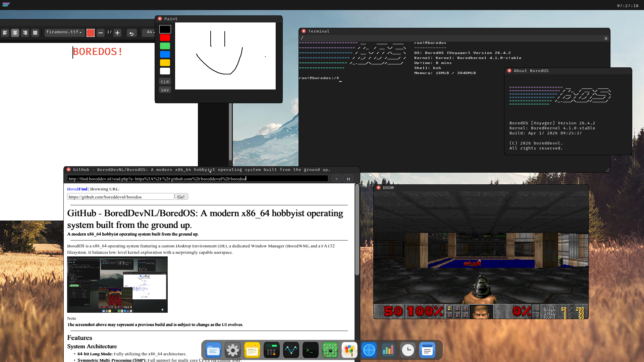
Task: Open the Calculator from the dock
Action: point(272,350)
